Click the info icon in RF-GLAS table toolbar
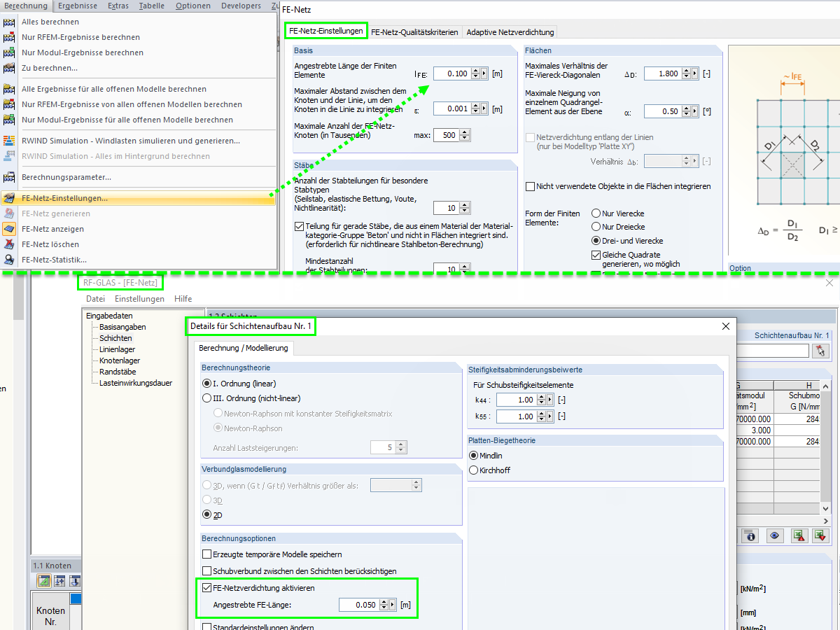Image resolution: width=840 pixels, height=630 pixels. click(751, 535)
